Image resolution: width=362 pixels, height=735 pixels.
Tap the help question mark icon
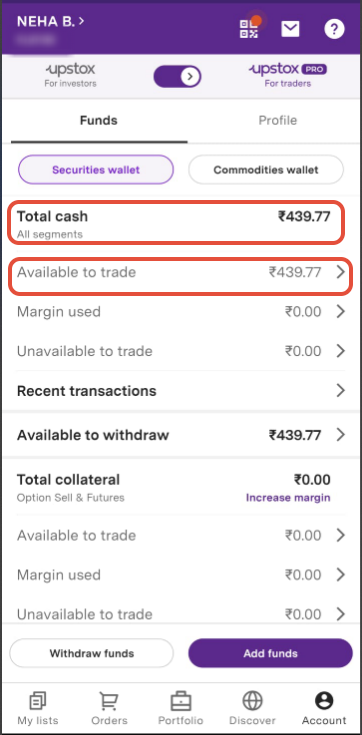334,30
